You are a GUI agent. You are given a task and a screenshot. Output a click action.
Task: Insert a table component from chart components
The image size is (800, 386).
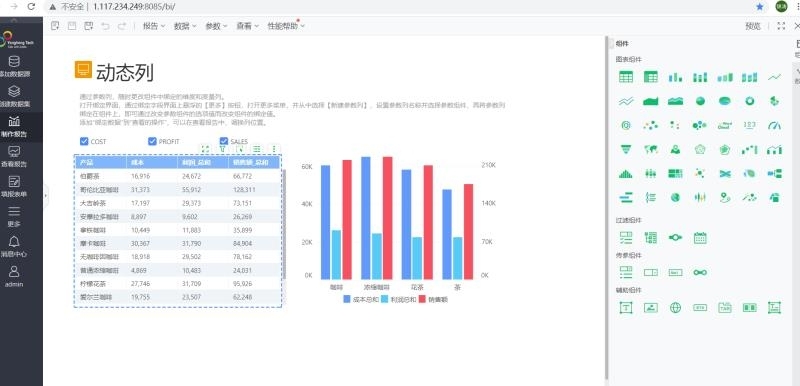(626, 77)
